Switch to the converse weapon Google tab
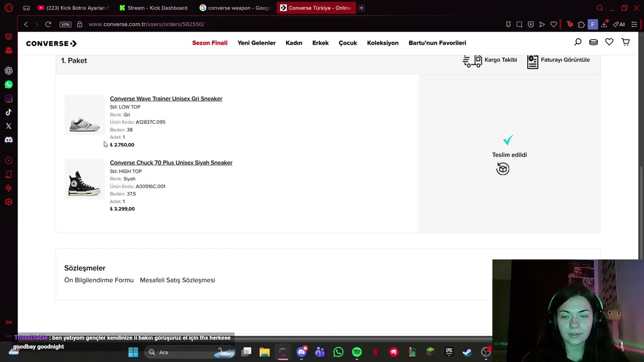Screen dimensions: 644x362 (235, 8)
